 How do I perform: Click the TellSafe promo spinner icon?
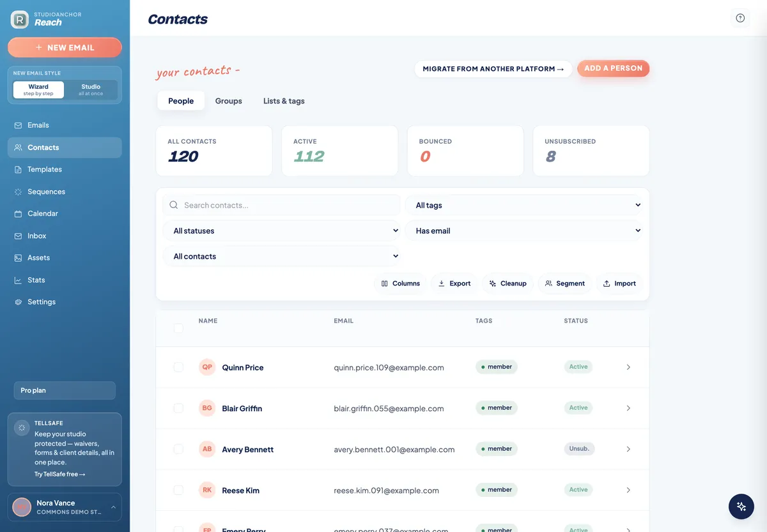pyautogui.click(x=22, y=427)
